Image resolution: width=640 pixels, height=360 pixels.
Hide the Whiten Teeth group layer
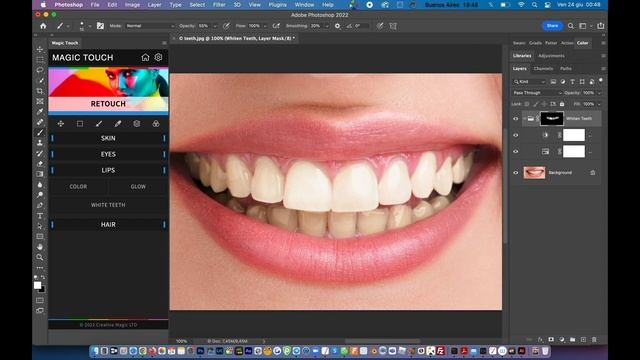click(x=516, y=119)
